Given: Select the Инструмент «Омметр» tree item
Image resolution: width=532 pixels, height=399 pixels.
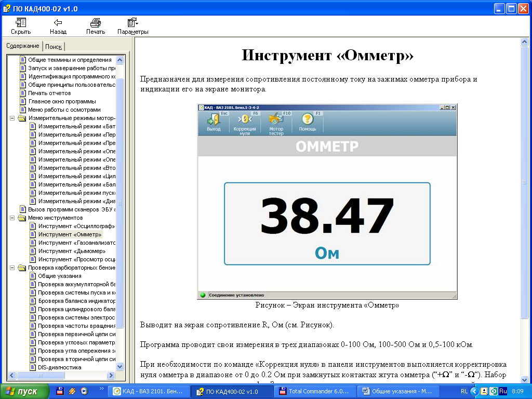Looking at the screenshot, I should click(x=70, y=234).
